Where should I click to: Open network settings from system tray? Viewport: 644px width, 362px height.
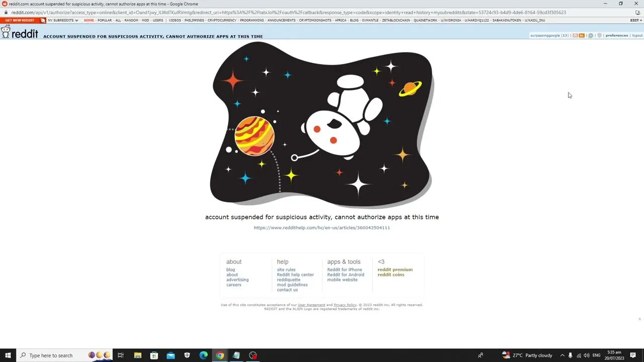(579, 355)
